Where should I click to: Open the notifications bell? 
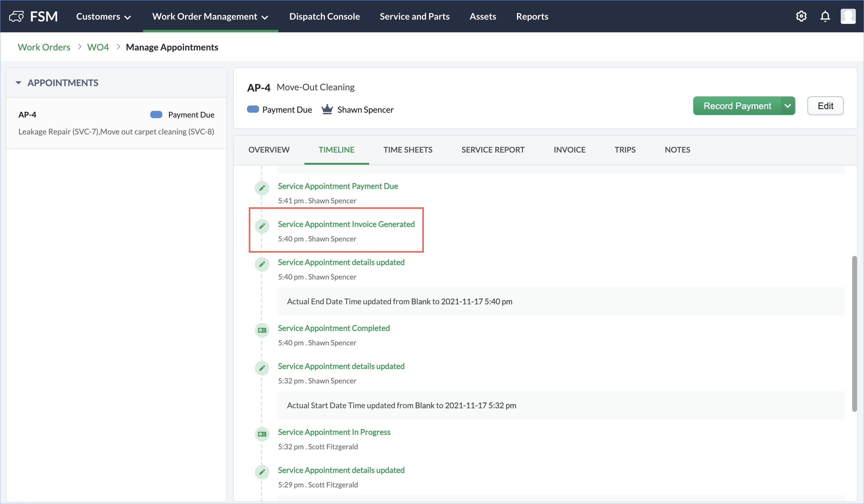coord(825,16)
